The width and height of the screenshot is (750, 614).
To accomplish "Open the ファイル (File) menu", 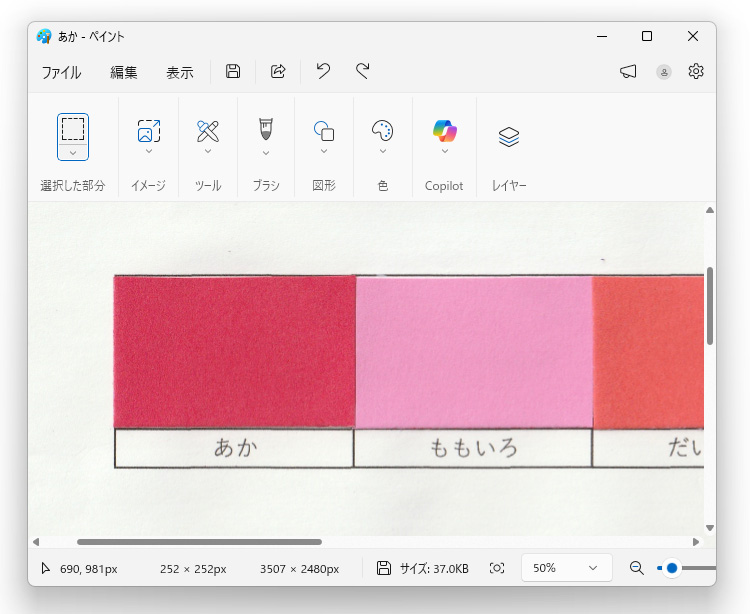I will pyautogui.click(x=61, y=72).
